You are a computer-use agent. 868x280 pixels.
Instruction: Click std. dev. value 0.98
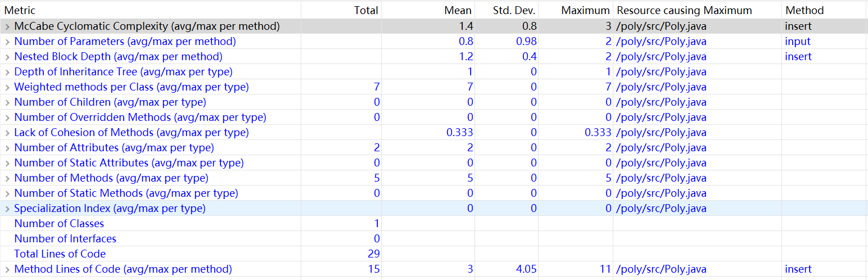pyautogui.click(x=526, y=42)
